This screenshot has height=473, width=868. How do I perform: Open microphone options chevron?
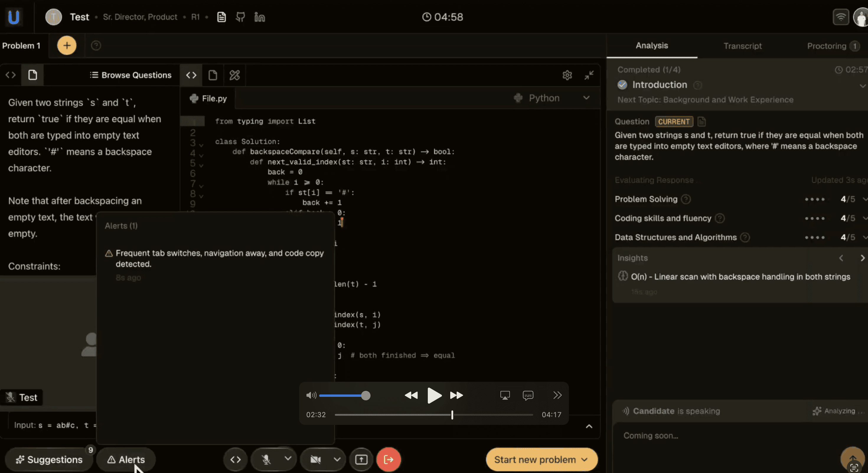point(288,459)
